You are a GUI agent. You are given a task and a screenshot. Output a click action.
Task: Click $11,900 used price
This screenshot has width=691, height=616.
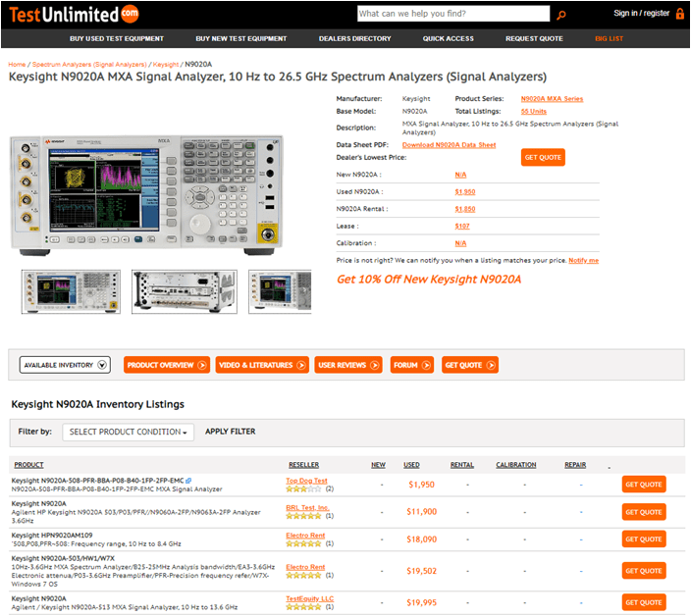[422, 512]
